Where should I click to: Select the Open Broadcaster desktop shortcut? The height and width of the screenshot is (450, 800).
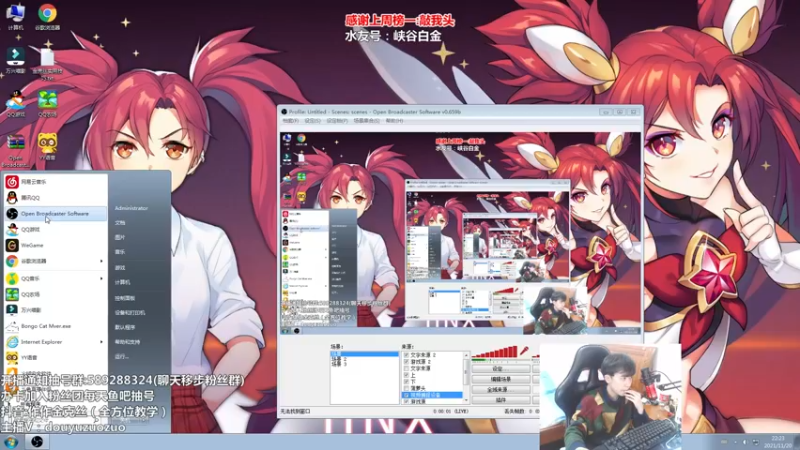(x=15, y=150)
